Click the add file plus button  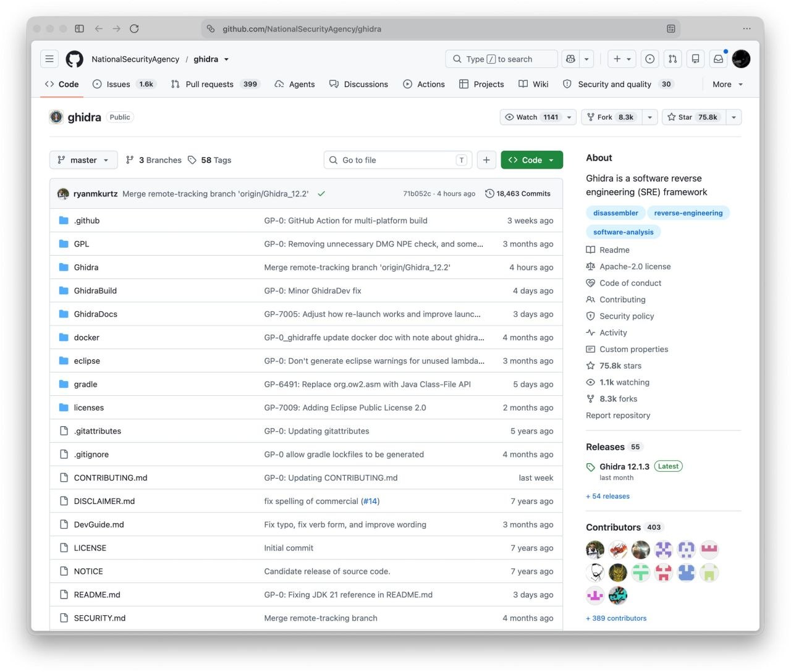pyautogui.click(x=486, y=160)
